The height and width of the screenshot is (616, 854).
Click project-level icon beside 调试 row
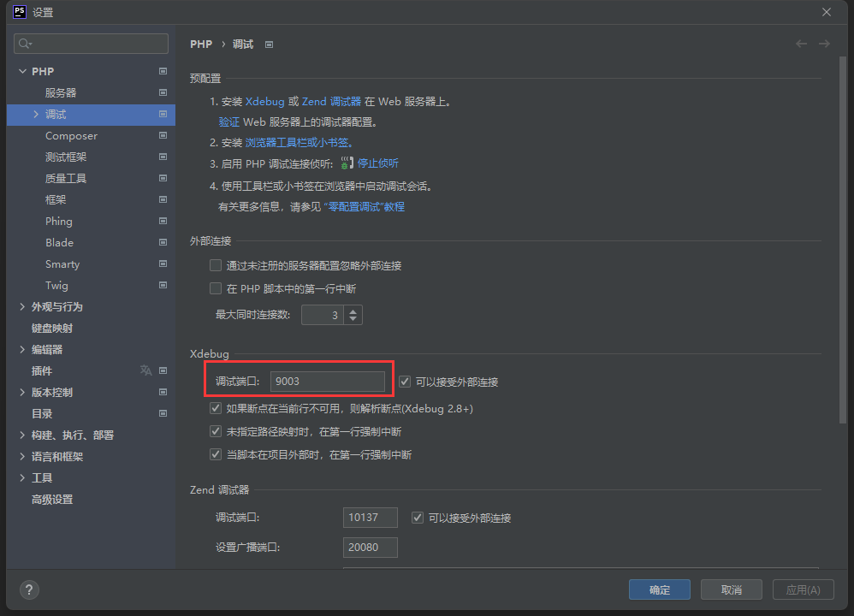[163, 114]
